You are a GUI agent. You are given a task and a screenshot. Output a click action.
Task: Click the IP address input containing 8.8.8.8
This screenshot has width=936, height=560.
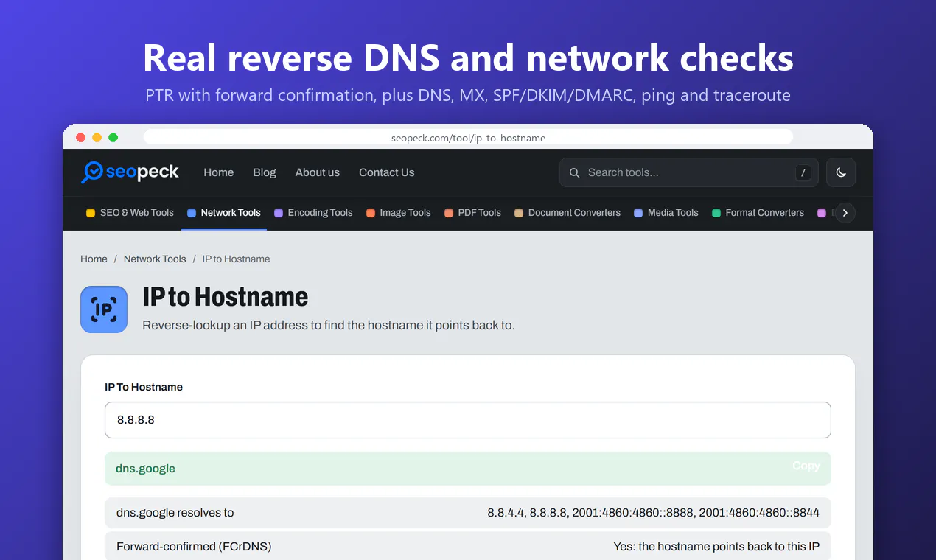pyautogui.click(x=468, y=420)
